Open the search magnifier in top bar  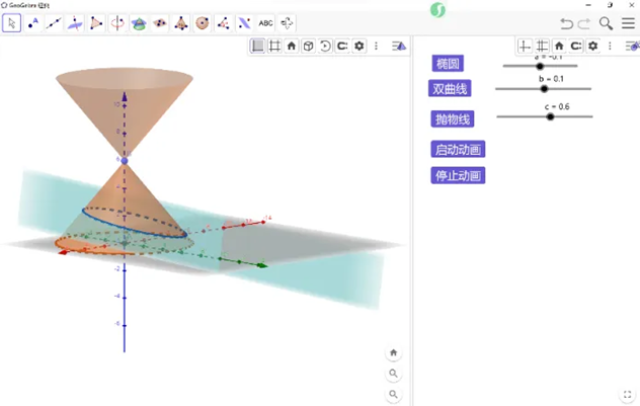tap(606, 22)
